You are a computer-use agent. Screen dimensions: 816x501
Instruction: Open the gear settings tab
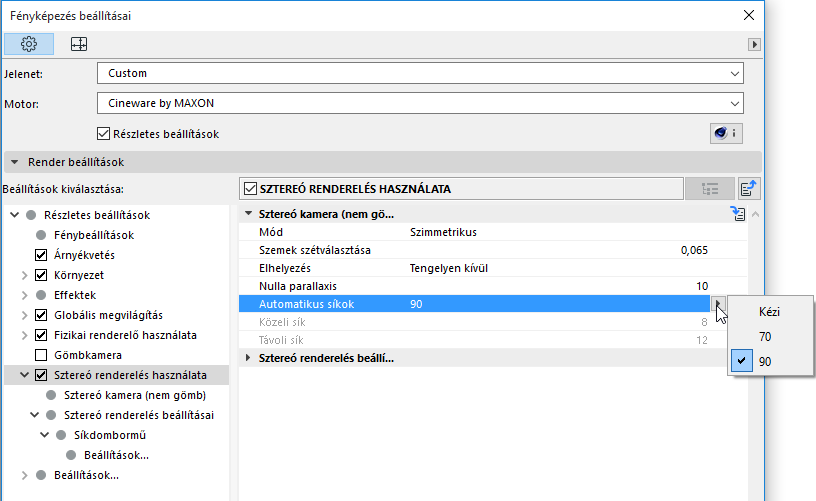(29, 44)
